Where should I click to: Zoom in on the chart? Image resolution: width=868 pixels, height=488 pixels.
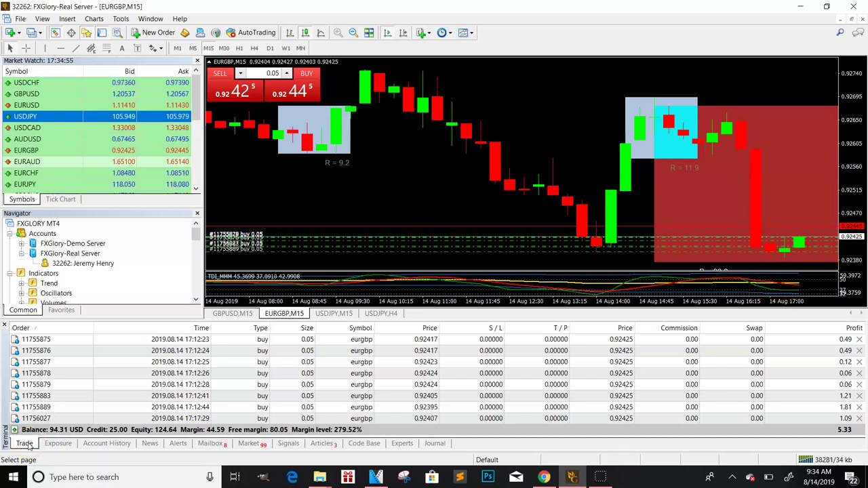338,33
